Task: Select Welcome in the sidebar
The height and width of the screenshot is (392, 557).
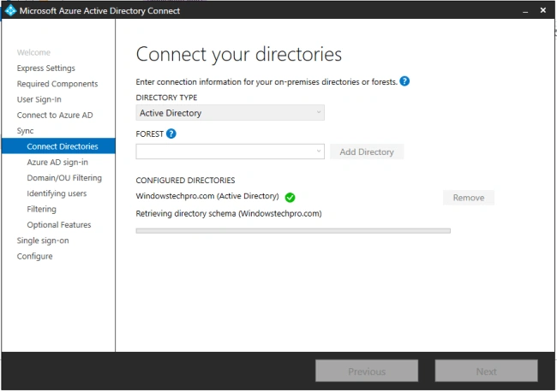Action: (33, 52)
